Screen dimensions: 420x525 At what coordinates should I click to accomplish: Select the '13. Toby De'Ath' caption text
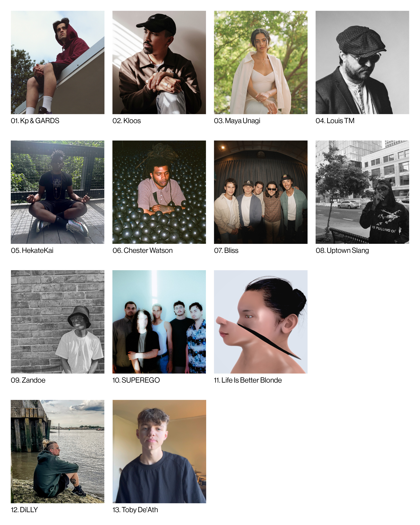135,510
